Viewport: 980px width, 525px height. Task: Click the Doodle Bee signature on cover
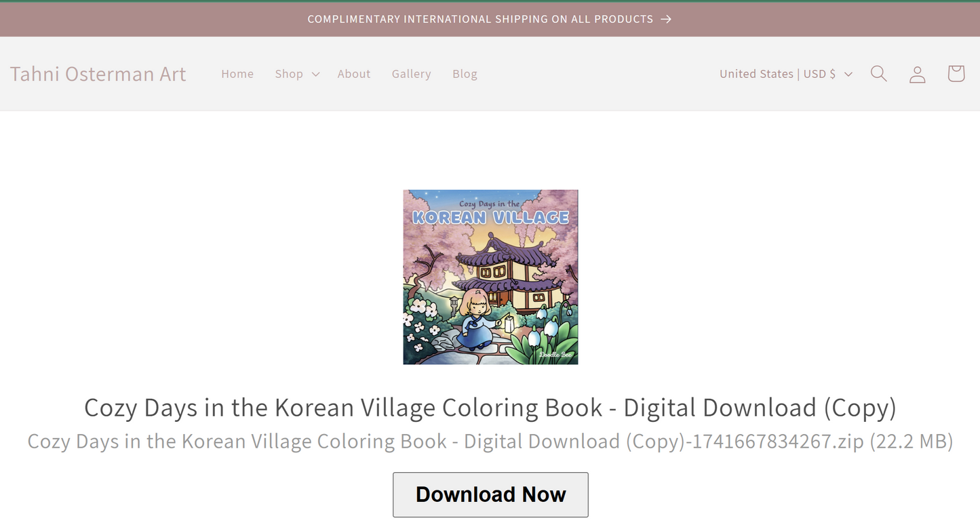click(x=555, y=355)
